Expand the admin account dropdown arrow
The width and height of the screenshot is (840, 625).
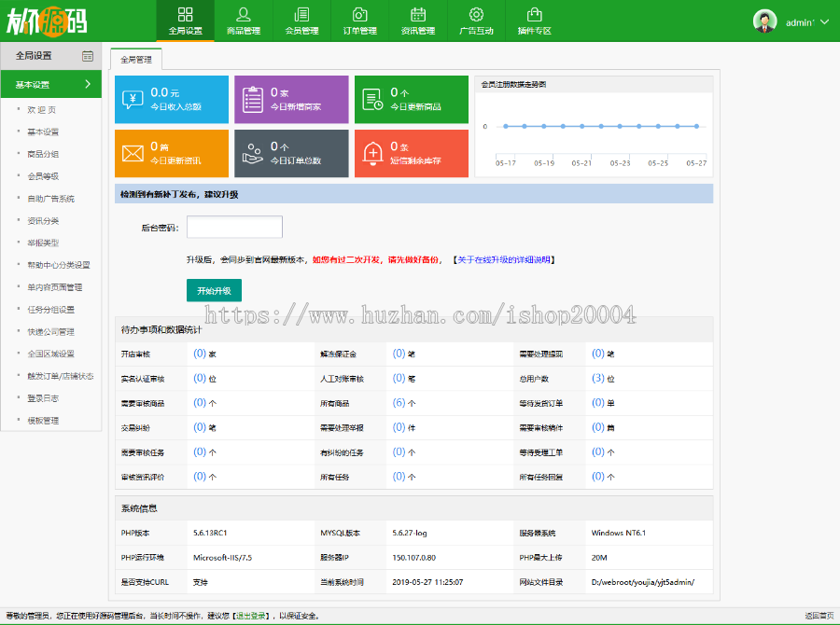click(x=824, y=22)
